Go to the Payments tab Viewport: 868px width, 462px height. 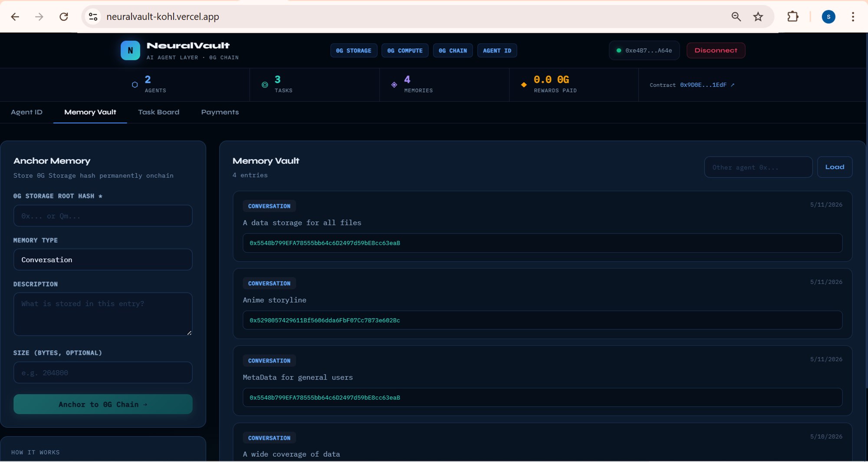(x=220, y=112)
